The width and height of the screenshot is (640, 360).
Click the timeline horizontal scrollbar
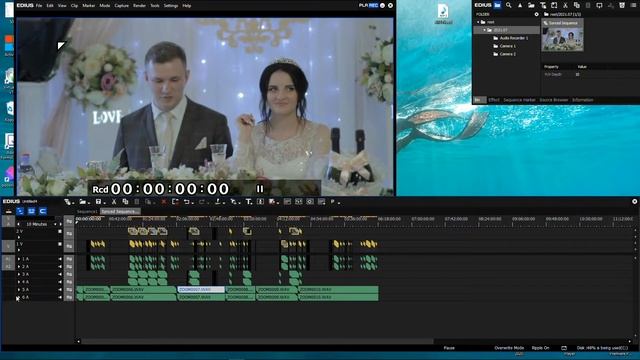click(x=257, y=341)
